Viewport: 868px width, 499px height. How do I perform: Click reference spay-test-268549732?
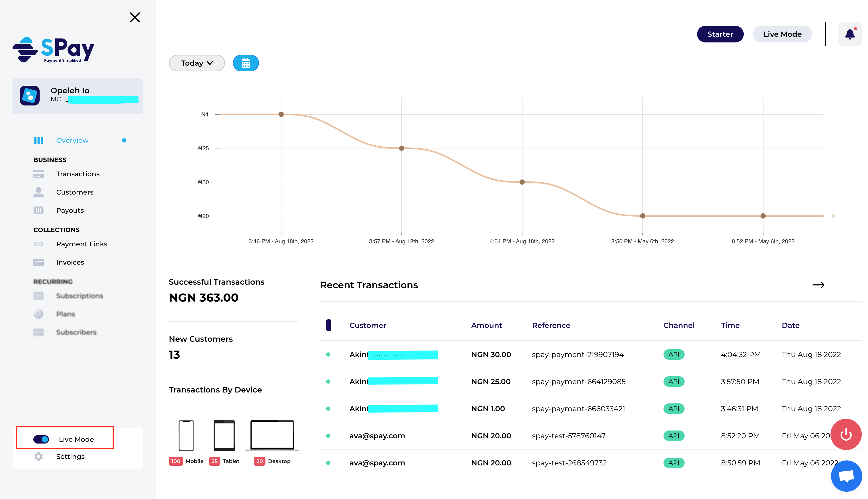click(x=569, y=463)
